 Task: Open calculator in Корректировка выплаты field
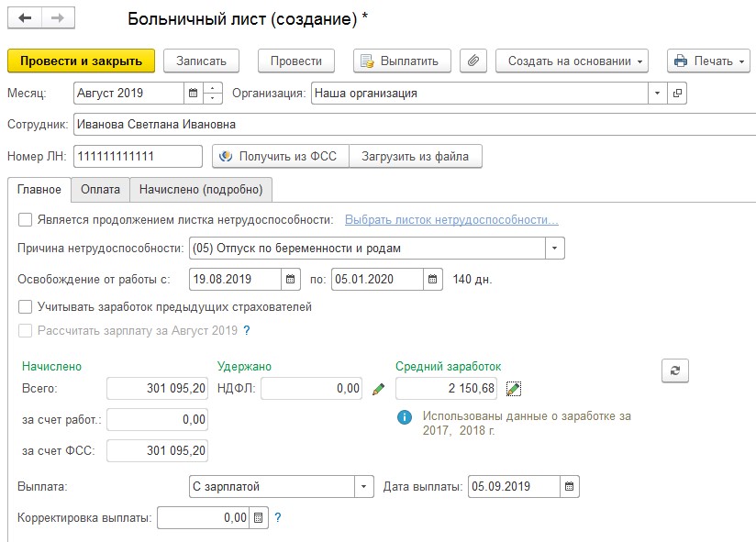point(258,518)
